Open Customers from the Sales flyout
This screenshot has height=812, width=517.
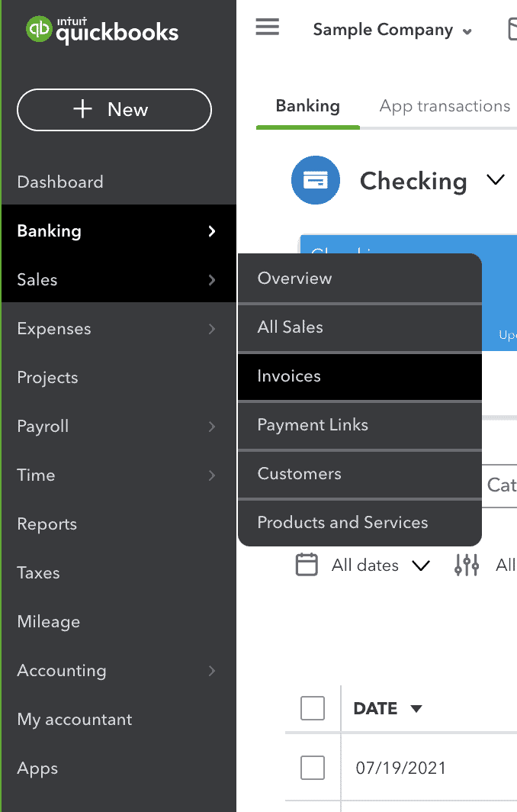point(360,474)
